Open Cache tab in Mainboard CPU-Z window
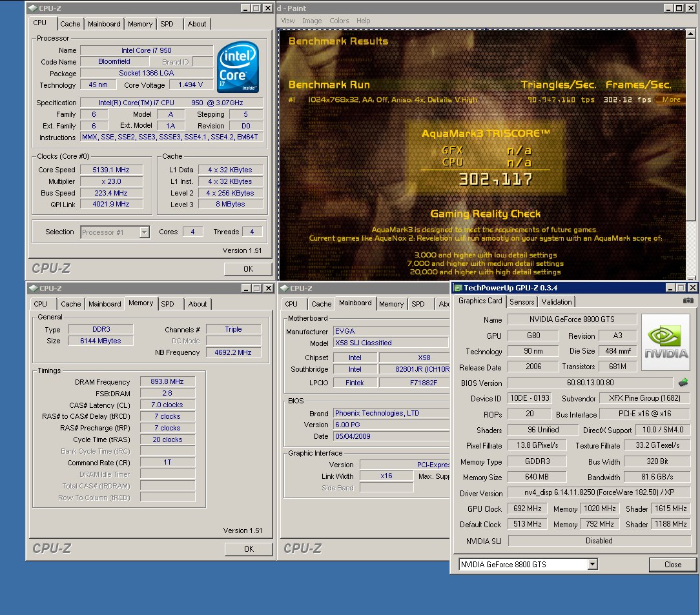 coord(322,304)
